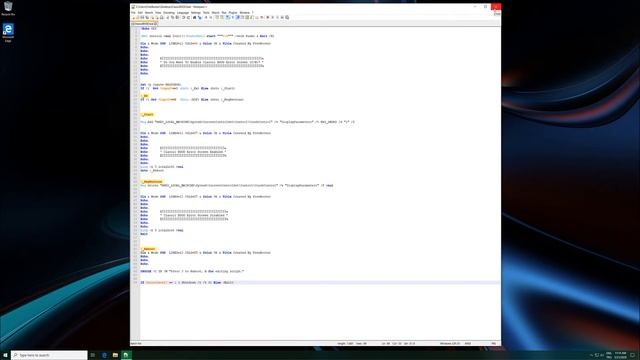The image size is (640, 360).
Task: Click the Undo toolbar icon
Action: click(184, 18)
